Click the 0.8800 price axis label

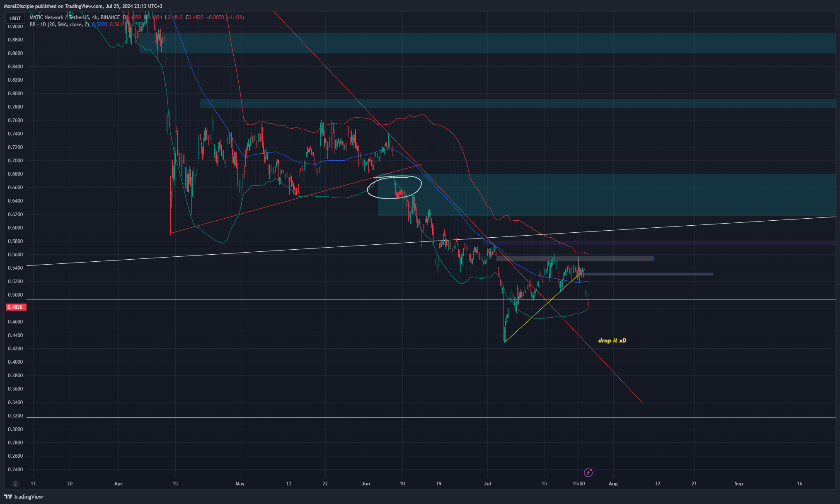(x=15, y=40)
